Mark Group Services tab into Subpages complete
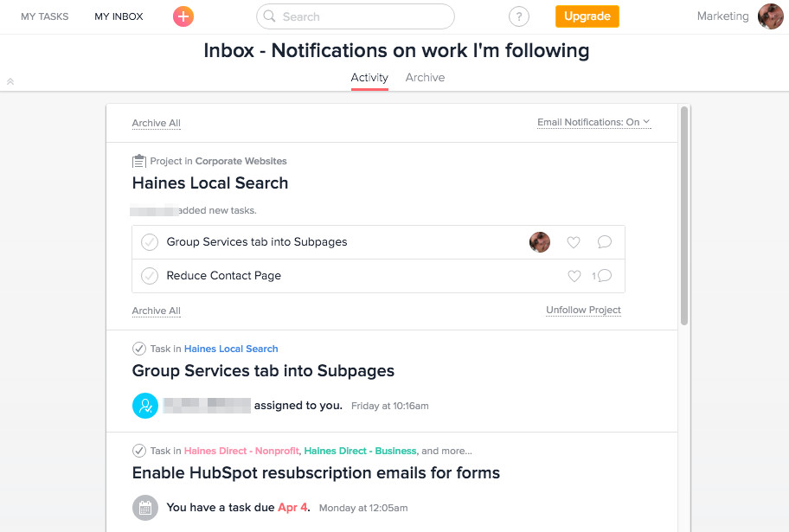 click(150, 242)
